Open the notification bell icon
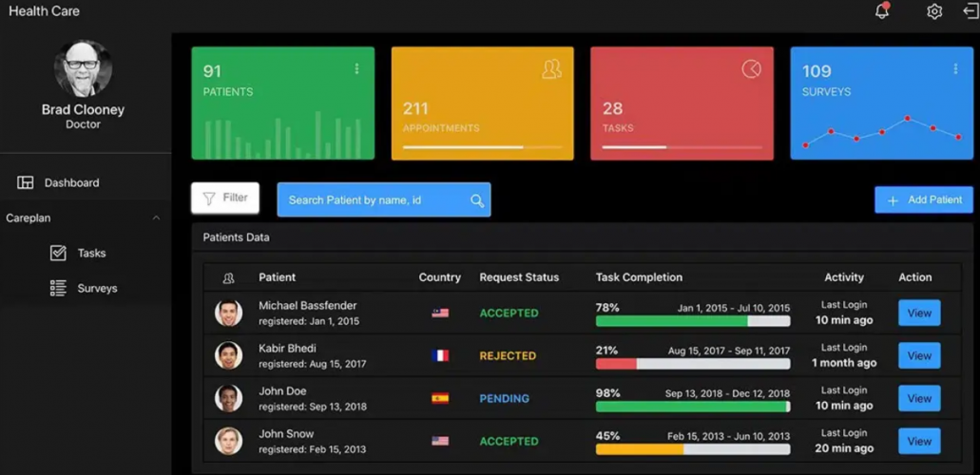 point(882,11)
